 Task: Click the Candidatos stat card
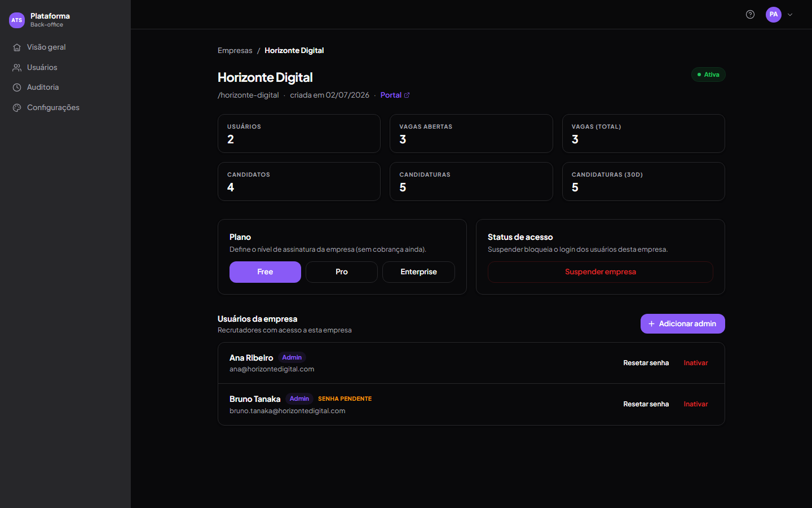pos(299,182)
